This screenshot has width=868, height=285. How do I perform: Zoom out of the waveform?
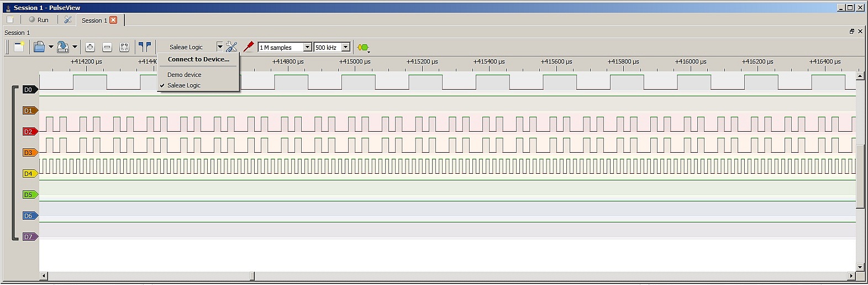(108, 47)
